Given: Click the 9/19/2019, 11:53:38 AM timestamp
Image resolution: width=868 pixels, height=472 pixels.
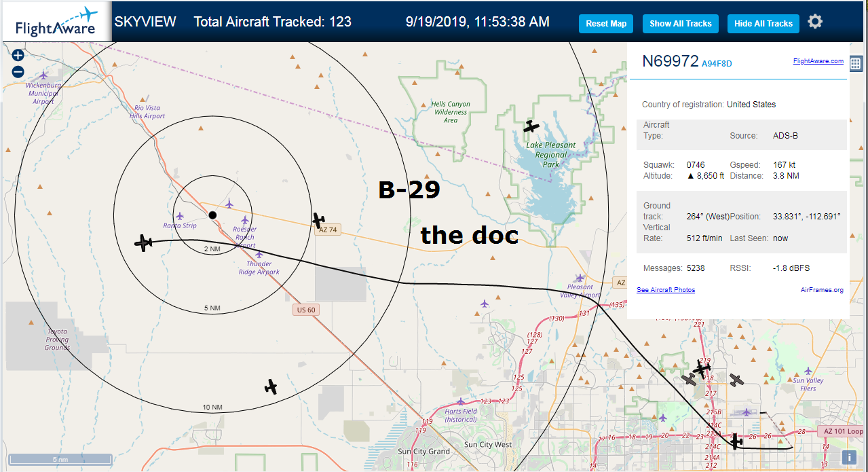Looking at the screenshot, I should [478, 22].
